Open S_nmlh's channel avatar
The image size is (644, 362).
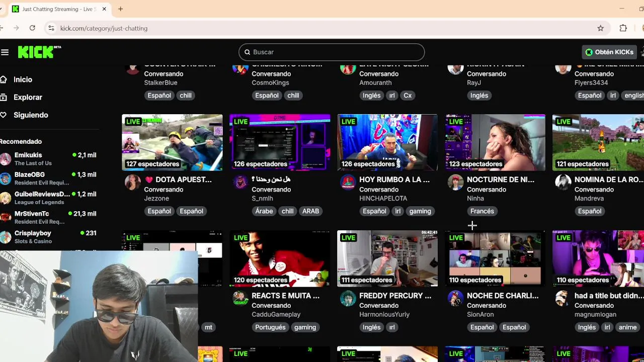(x=240, y=183)
